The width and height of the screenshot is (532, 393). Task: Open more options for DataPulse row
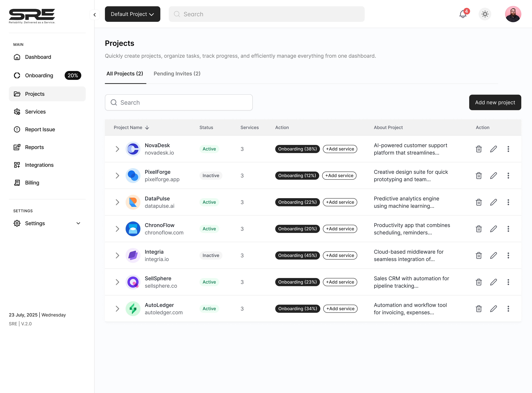coord(508,202)
